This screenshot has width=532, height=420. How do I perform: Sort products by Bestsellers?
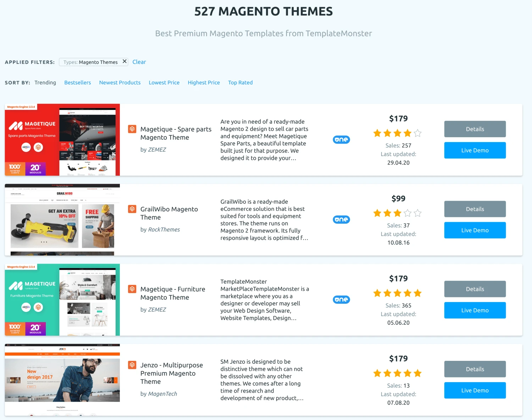click(x=77, y=83)
